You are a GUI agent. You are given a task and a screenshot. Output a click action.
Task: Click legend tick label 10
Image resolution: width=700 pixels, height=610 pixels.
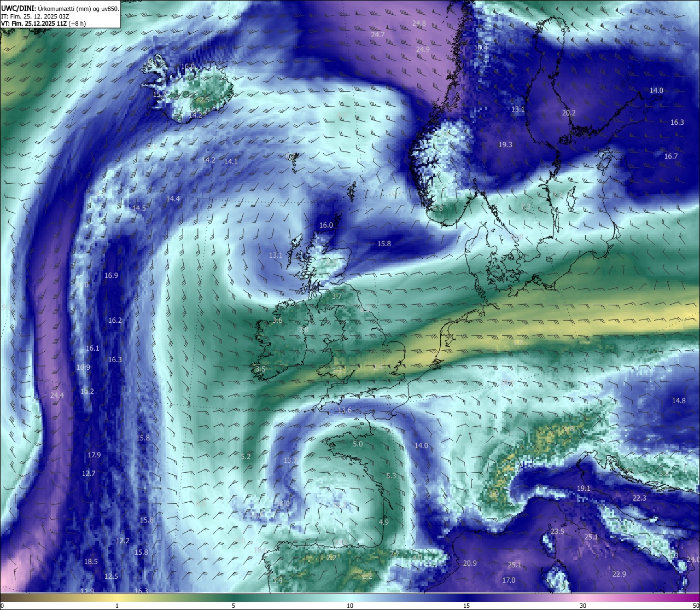point(349,606)
